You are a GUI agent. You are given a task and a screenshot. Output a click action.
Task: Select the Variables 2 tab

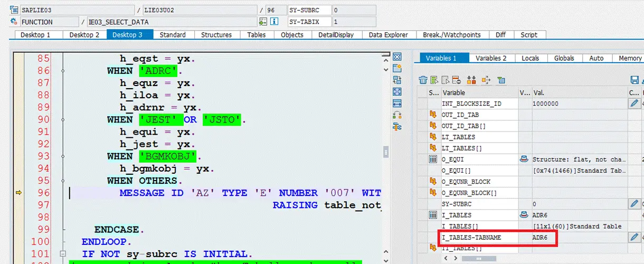[491, 58]
